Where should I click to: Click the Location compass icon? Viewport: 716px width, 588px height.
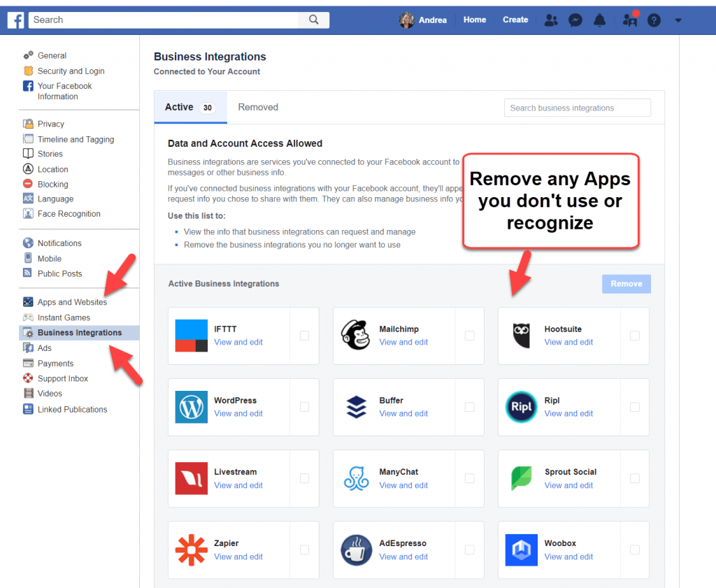28,169
